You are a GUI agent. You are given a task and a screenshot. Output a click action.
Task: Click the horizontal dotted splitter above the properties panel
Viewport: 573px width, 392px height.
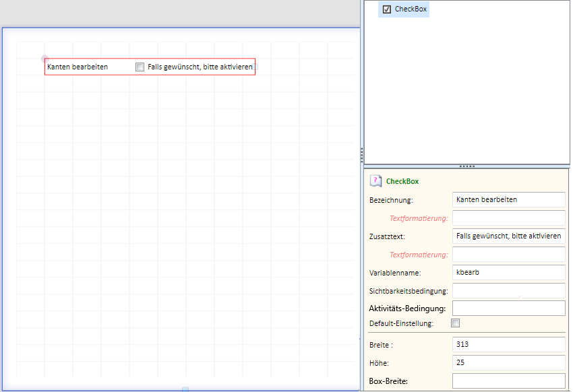(x=467, y=166)
